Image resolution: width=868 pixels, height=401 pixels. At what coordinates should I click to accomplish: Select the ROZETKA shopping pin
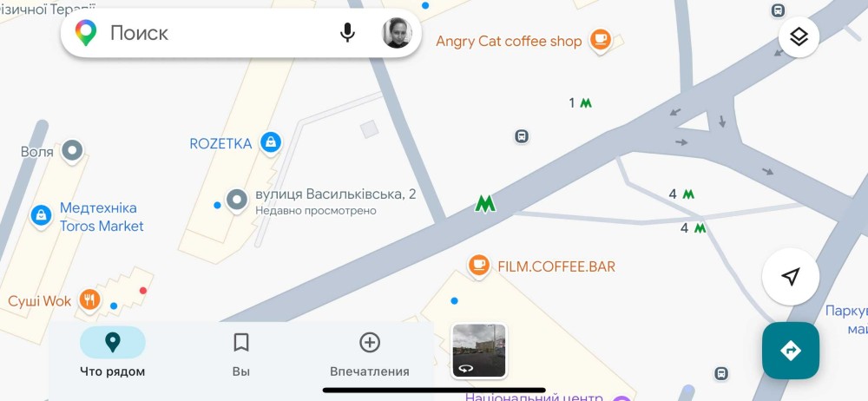click(x=270, y=143)
